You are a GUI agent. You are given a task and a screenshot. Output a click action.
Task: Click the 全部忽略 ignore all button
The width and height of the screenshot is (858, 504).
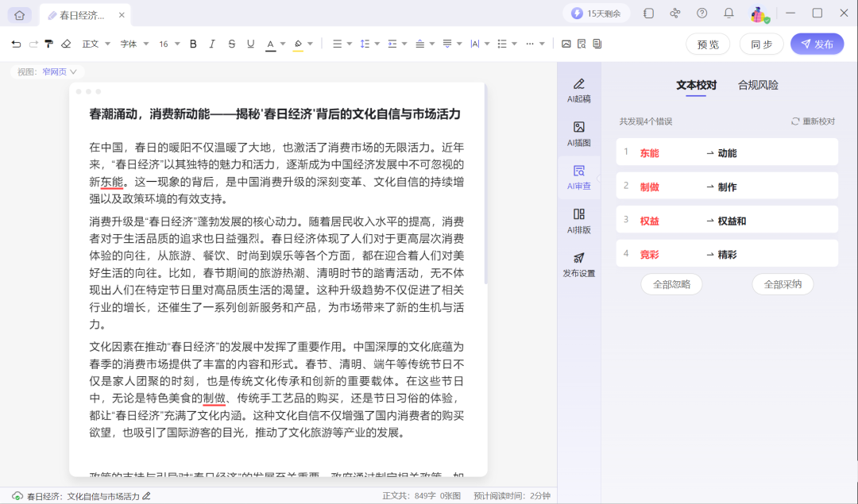coord(671,284)
